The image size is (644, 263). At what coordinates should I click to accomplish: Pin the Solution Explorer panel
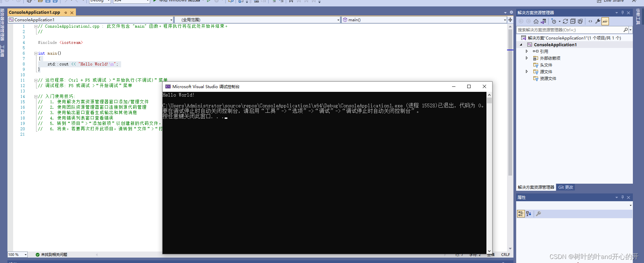622,13
